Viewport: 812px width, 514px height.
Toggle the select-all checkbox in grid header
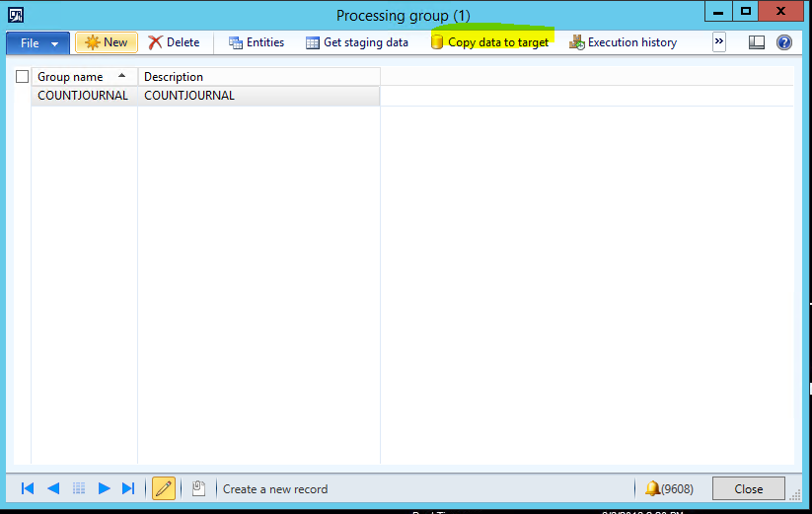point(23,77)
